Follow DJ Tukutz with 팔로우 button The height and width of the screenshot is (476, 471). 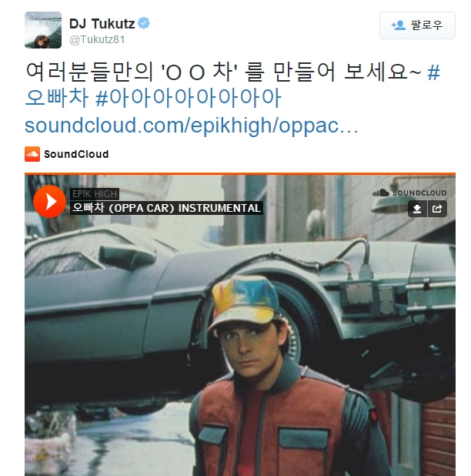pyautogui.click(x=417, y=25)
